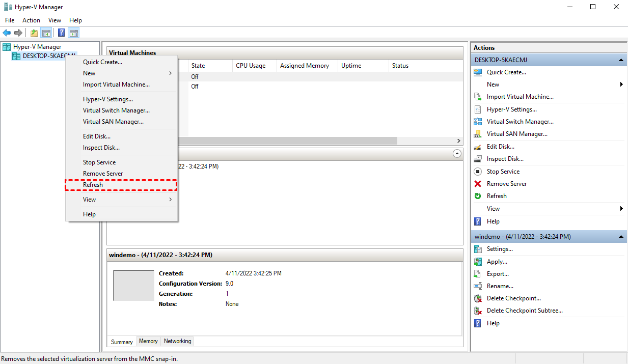628x364 pixels.
Task: Sort by the Status column header
Action: pyautogui.click(x=426, y=66)
